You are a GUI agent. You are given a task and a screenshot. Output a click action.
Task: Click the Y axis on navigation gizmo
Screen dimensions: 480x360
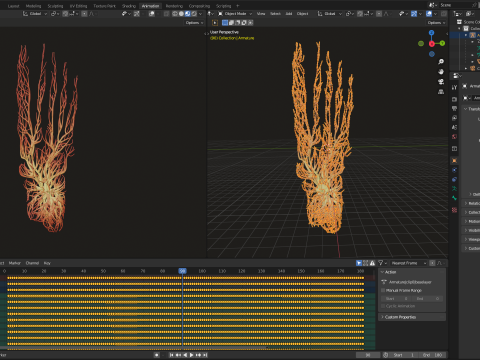point(442,43)
